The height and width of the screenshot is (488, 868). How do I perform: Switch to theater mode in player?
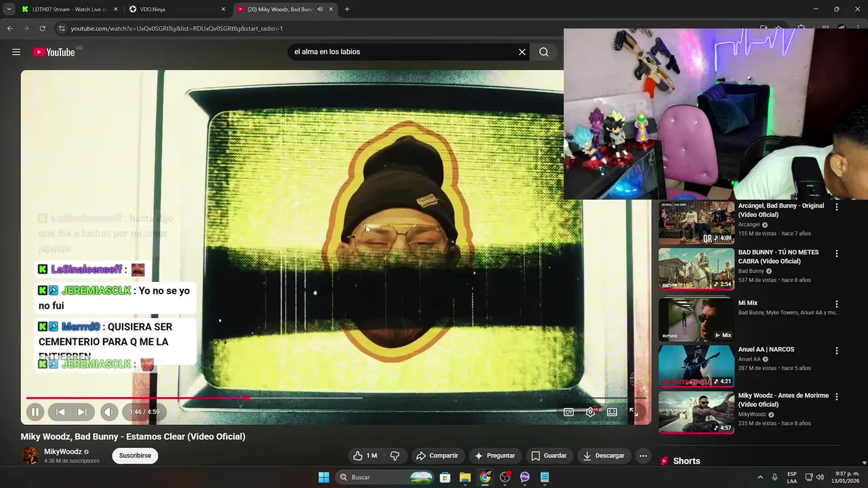point(612,411)
